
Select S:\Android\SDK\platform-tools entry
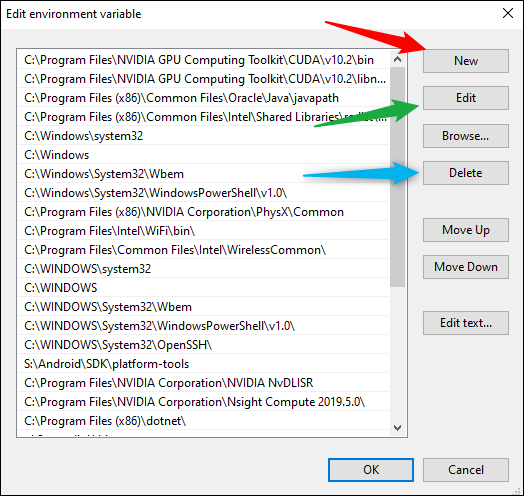204,364
